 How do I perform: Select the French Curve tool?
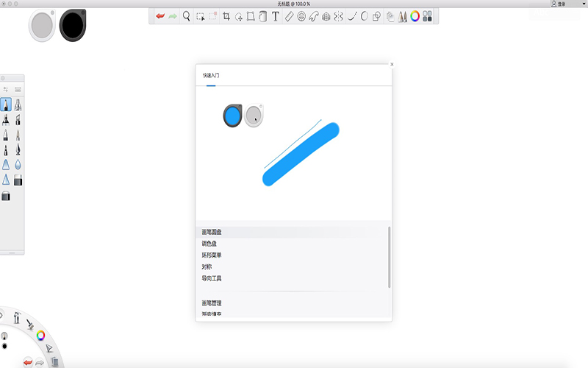click(x=314, y=16)
